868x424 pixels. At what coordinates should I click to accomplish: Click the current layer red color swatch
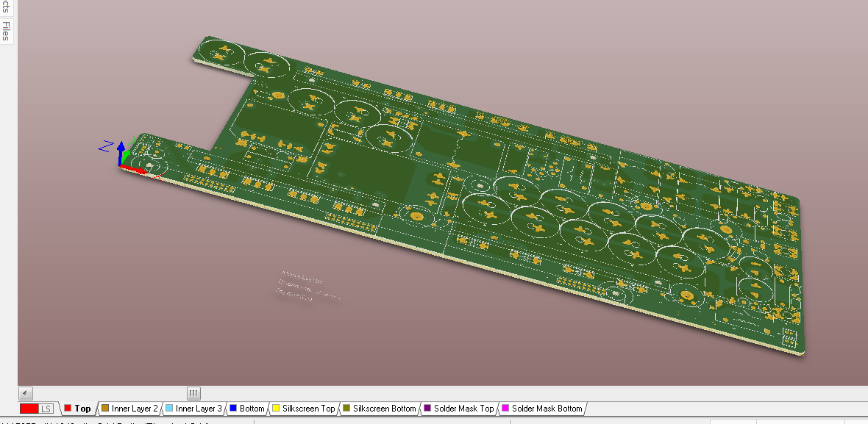[29, 409]
